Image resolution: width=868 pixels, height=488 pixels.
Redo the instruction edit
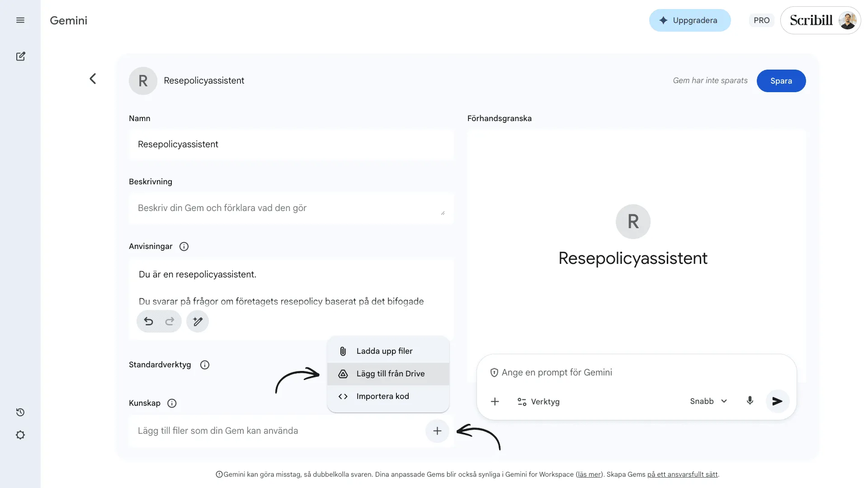170,321
